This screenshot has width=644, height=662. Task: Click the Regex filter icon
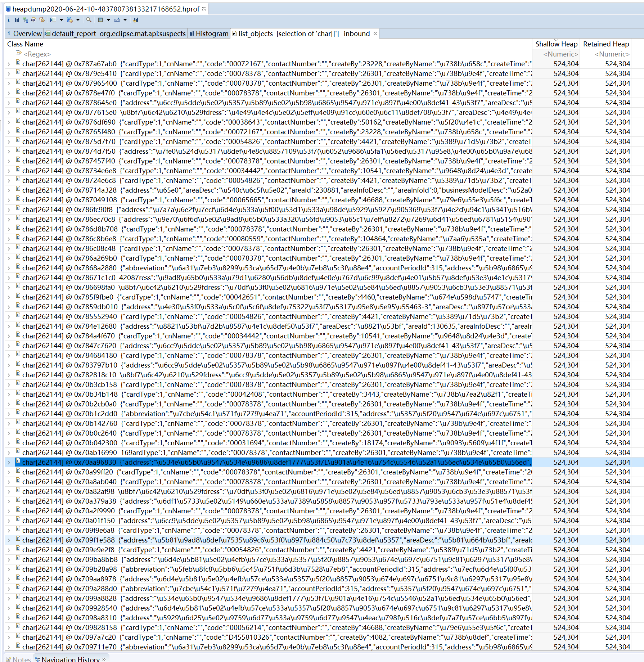(19, 53)
